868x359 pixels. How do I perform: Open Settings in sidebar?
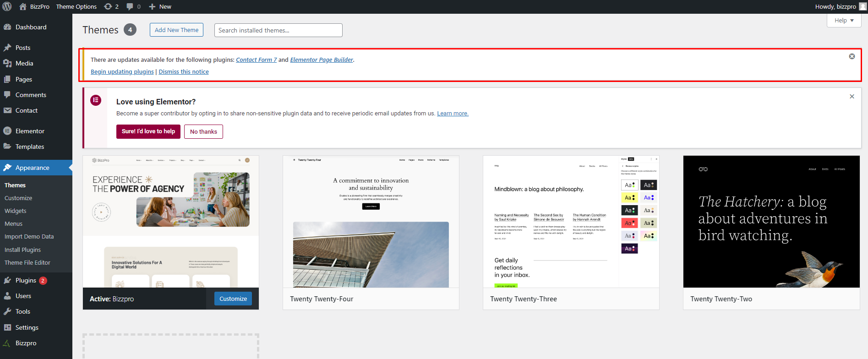pos(36,327)
